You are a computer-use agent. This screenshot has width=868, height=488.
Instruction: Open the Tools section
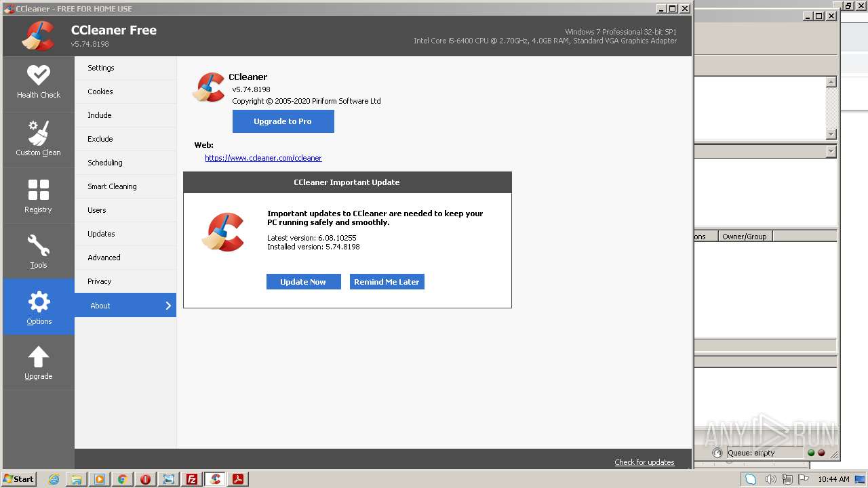(x=39, y=251)
